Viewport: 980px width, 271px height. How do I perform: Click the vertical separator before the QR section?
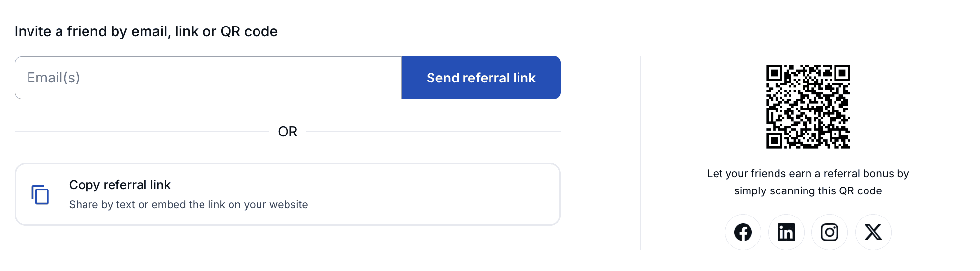click(640, 153)
